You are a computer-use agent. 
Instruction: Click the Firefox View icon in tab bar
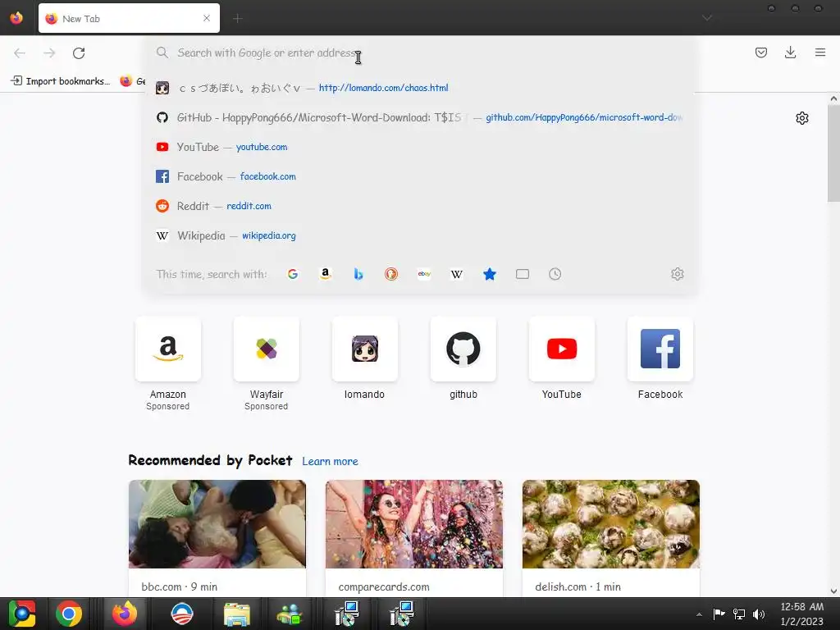click(16, 18)
